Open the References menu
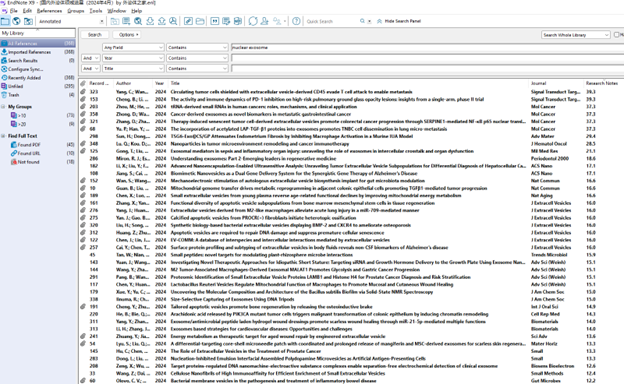The width and height of the screenshot is (624, 384). tap(49, 11)
